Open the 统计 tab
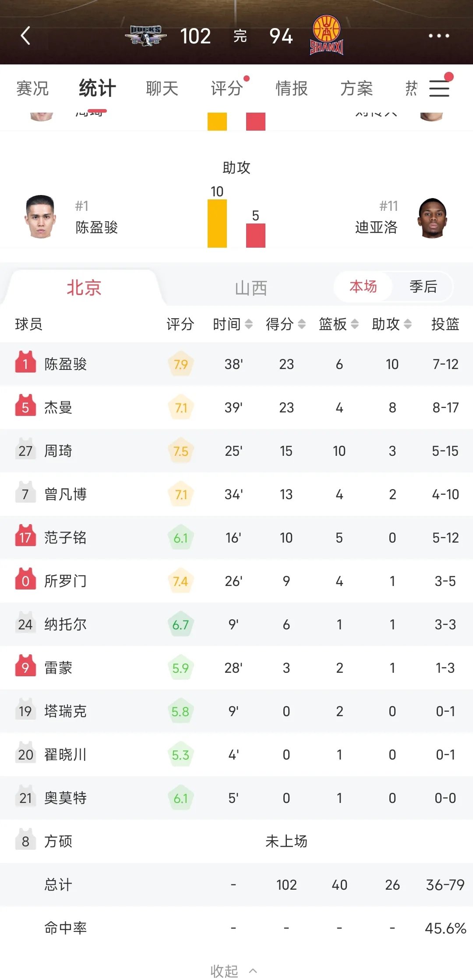The image size is (473, 980). [96, 88]
